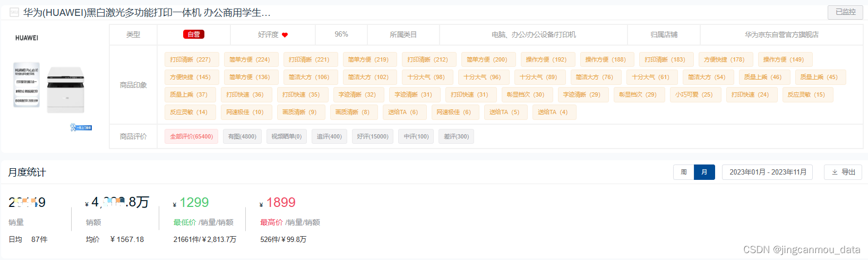The width and height of the screenshot is (868, 260).
Task: Select the 打印清晰 (212) tag
Action: pos(428,59)
